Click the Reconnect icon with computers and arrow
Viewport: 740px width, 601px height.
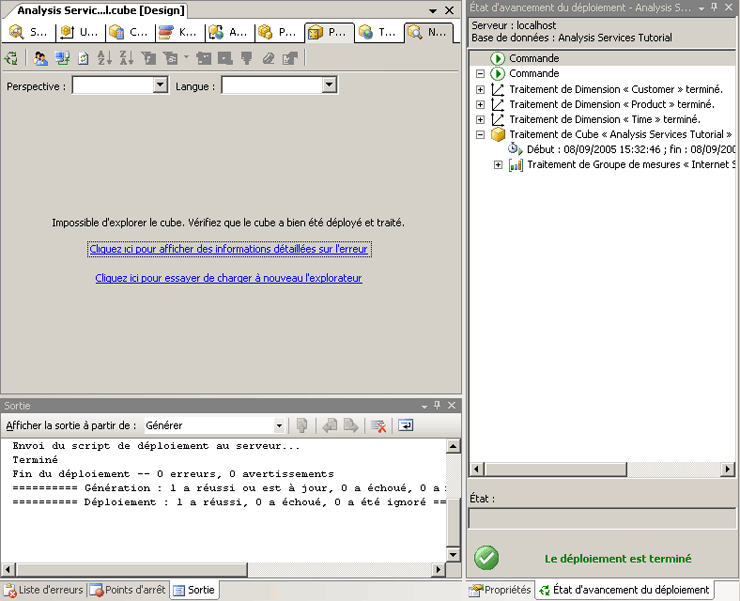click(x=62, y=58)
